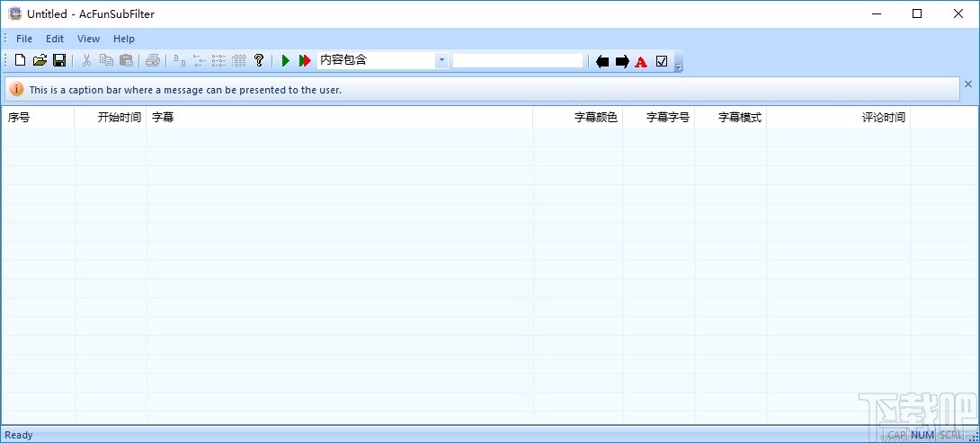980x443 pixels.
Task: Switch to details view icon
Action: [239, 60]
